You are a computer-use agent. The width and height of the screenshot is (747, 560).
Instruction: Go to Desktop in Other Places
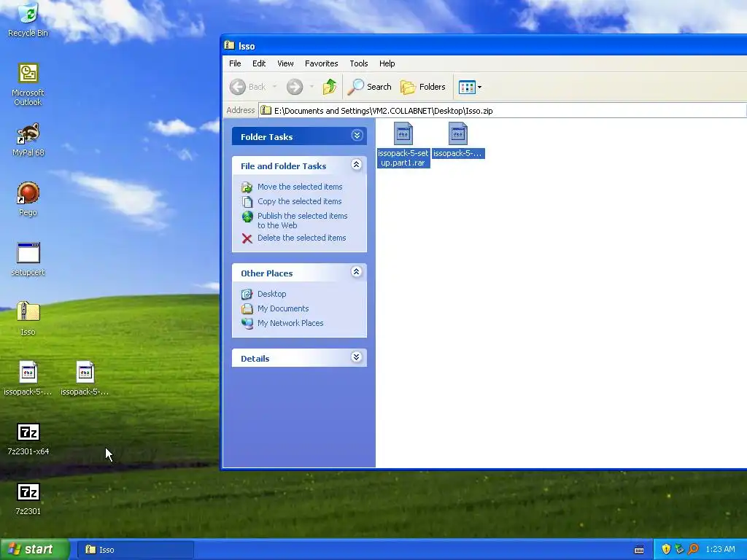[x=271, y=294]
